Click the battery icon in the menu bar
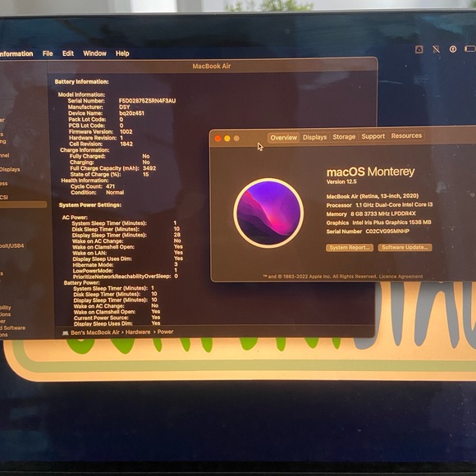This screenshot has height=476, width=476. pos(470,48)
